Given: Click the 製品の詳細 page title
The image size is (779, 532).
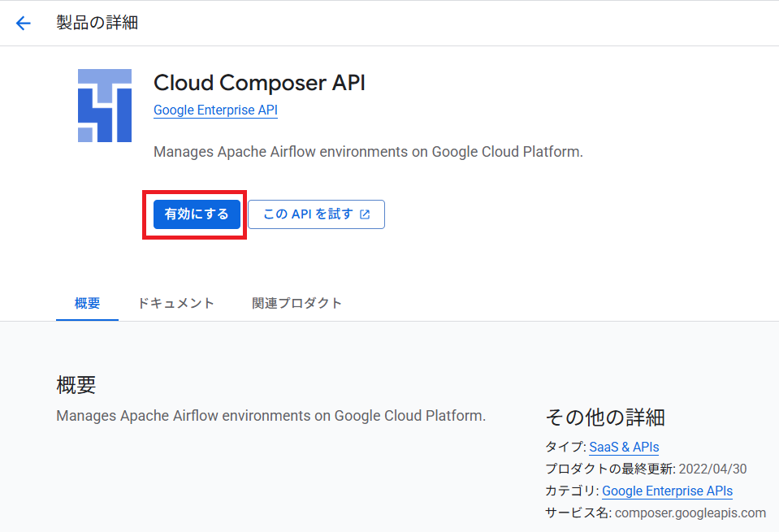Looking at the screenshot, I should click(x=97, y=23).
